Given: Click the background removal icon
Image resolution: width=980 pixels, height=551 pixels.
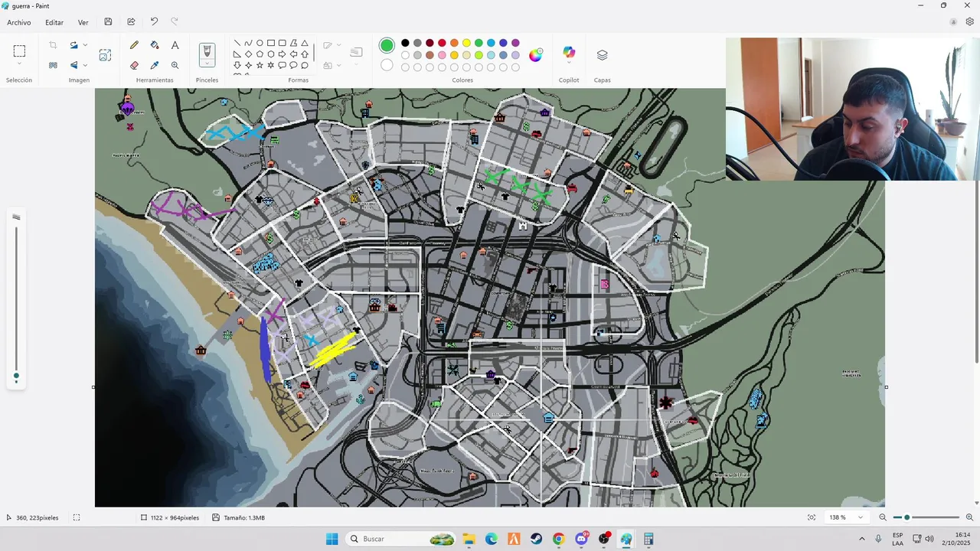Looking at the screenshot, I should (x=53, y=65).
